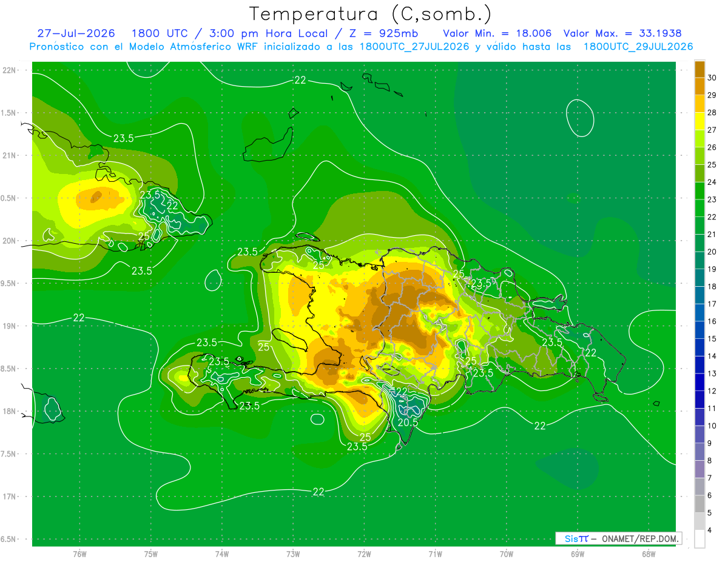728x562 pixels.
Task: Click the white legend swatch below 4
Action: pyautogui.click(x=699, y=539)
